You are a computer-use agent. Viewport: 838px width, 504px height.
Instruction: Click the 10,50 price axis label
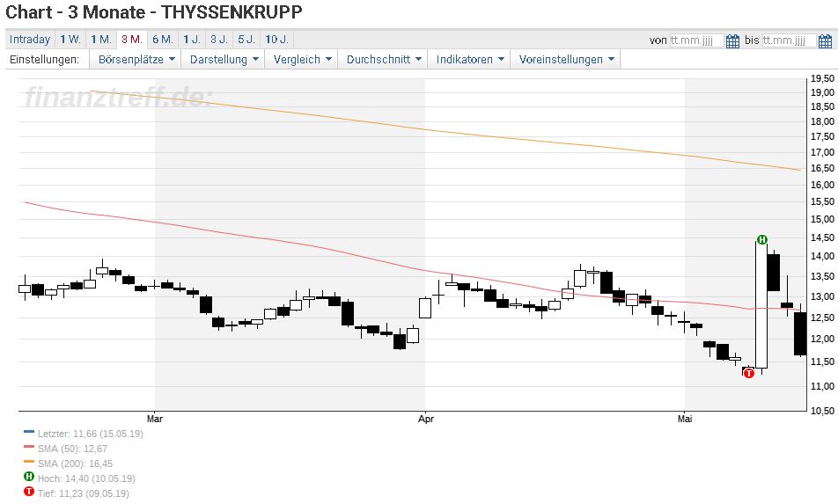pyautogui.click(x=822, y=411)
